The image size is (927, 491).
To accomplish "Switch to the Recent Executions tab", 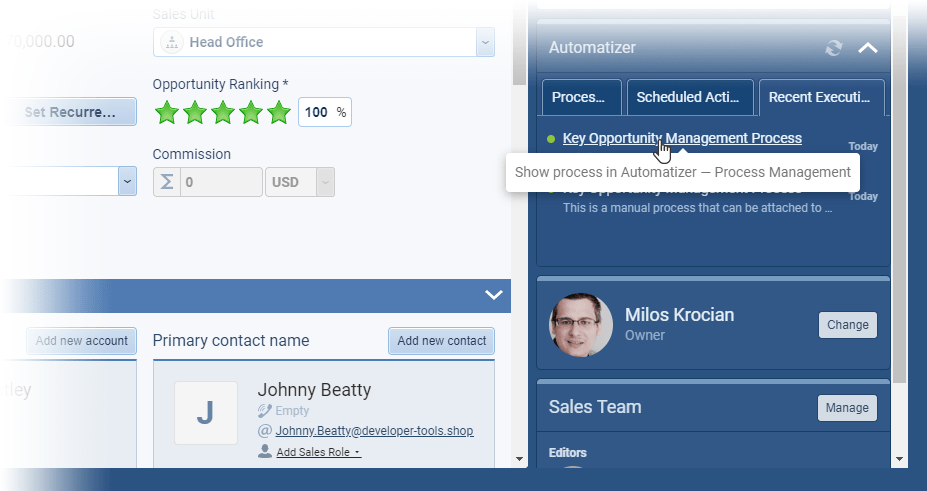I will tap(821, 98).
